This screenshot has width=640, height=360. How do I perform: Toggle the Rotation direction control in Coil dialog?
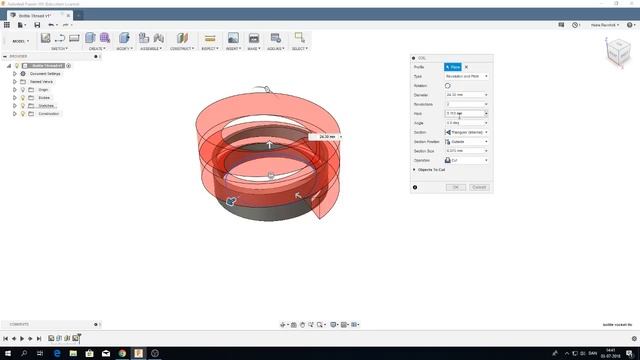[x=447, y=86]
